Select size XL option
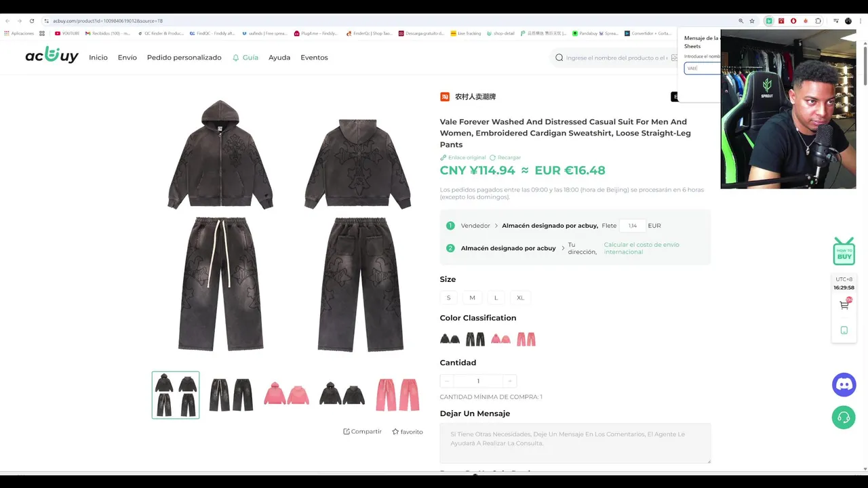 click(521, 298)
